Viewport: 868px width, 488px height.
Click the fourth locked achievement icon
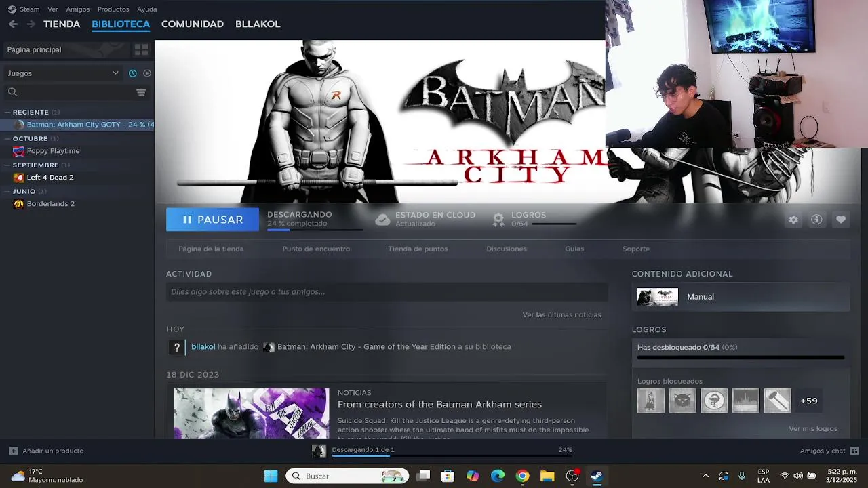(x=746, y=401)
